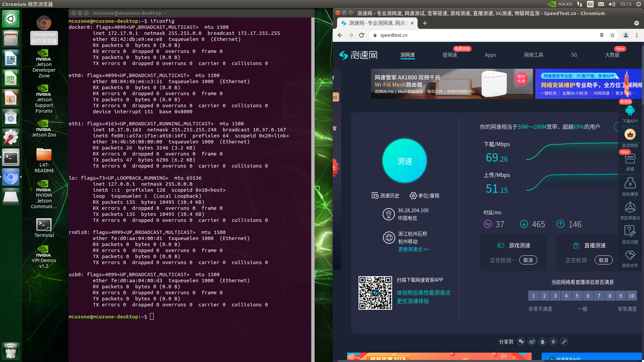This screenshot has height=362, width=644.
Task: Share result to WeChat
Action: pos(521,342)
